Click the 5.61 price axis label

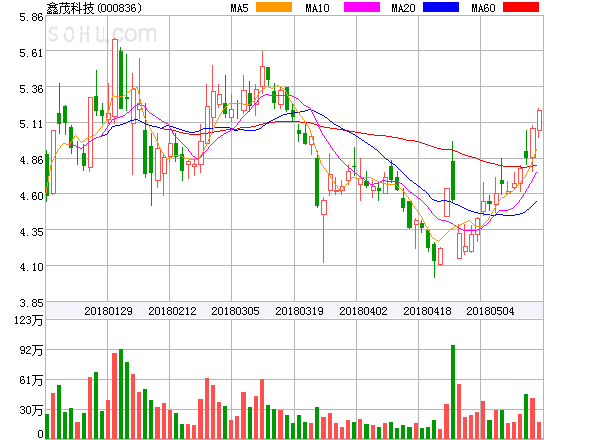tap(31, 53)
